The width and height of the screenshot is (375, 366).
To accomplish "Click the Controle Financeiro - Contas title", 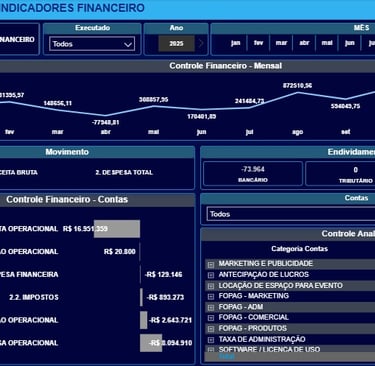I will (67, 199).
